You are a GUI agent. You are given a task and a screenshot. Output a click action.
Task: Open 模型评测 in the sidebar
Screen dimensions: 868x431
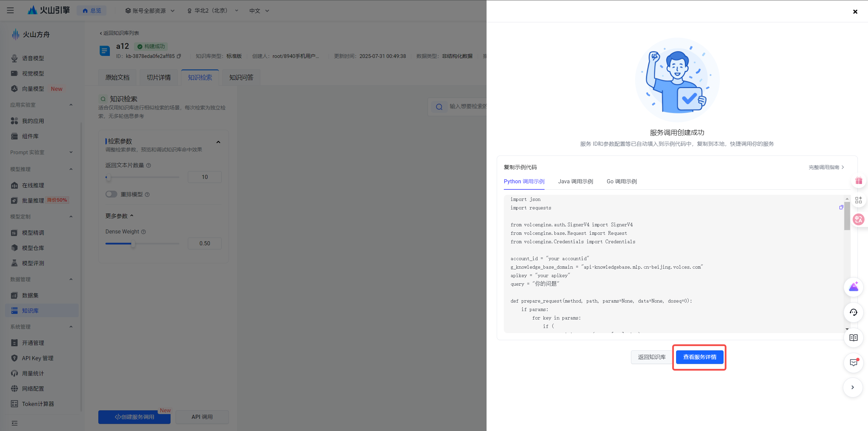coord(33,263)
